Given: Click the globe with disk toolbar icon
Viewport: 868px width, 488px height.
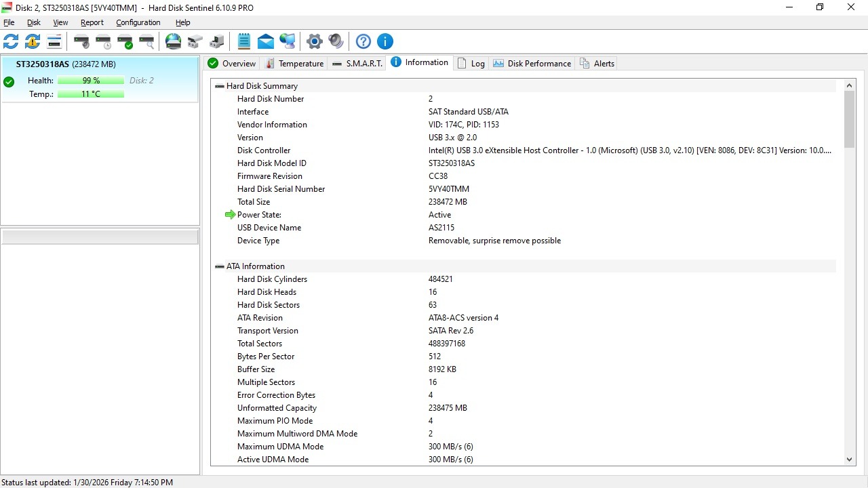Looking at the screenshot, I should [x=174, y=41].
